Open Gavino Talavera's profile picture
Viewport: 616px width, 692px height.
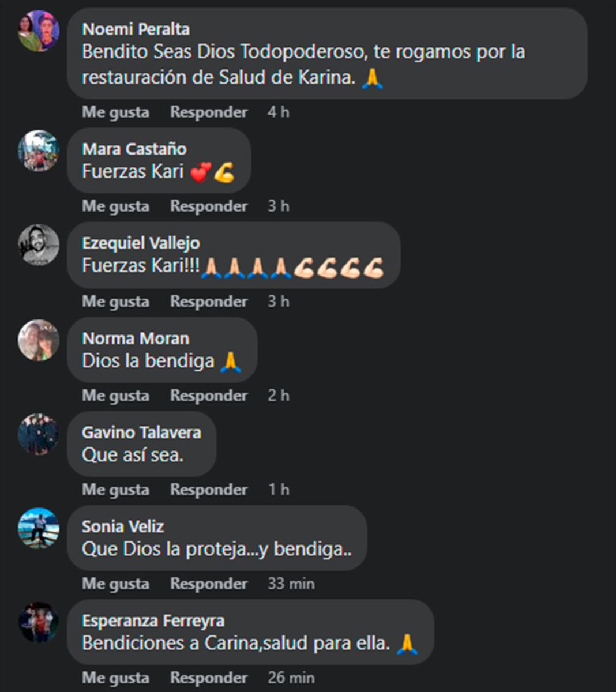click(x=39, y=434)
